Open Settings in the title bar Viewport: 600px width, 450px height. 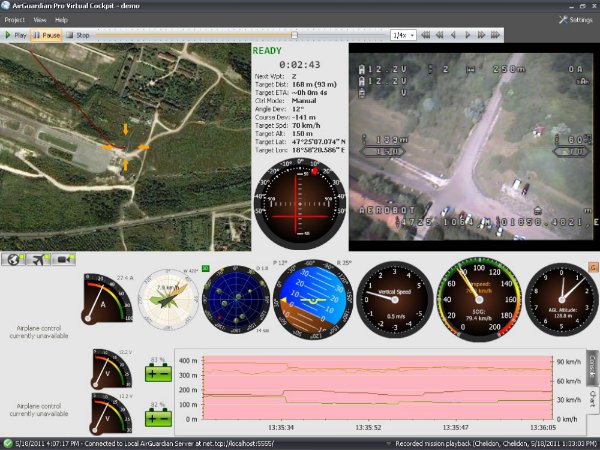(575, 19)
